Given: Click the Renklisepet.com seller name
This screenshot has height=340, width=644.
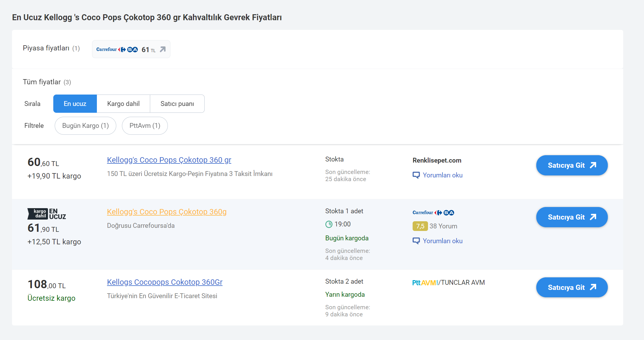Looking at the screenshot, I should click(x=437, y=160).
